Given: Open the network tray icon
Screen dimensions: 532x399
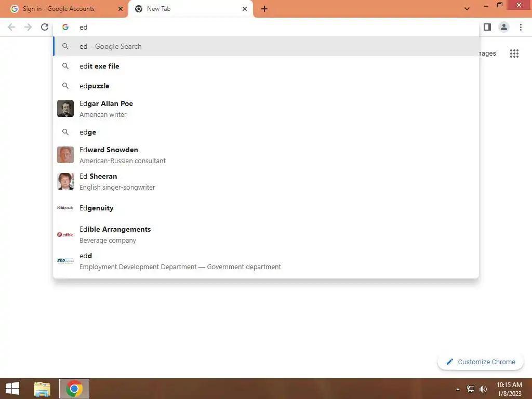Looking at the screenshot, I should pos(471,389).
